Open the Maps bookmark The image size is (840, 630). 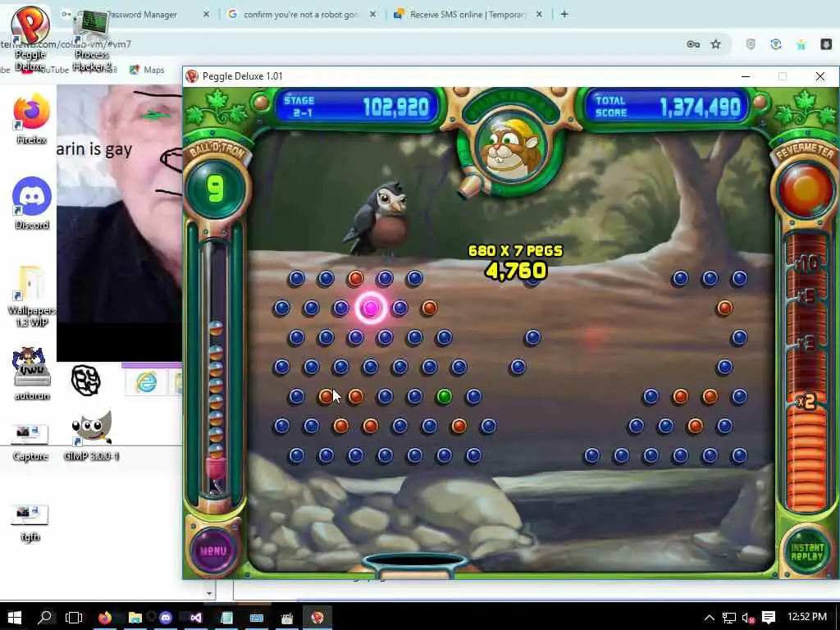(147, 70)
